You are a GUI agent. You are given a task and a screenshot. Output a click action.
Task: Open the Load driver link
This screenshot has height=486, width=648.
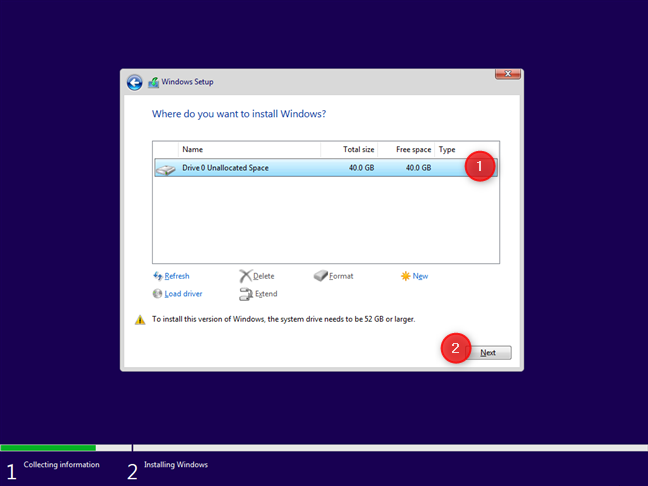[x=183, y=294]
